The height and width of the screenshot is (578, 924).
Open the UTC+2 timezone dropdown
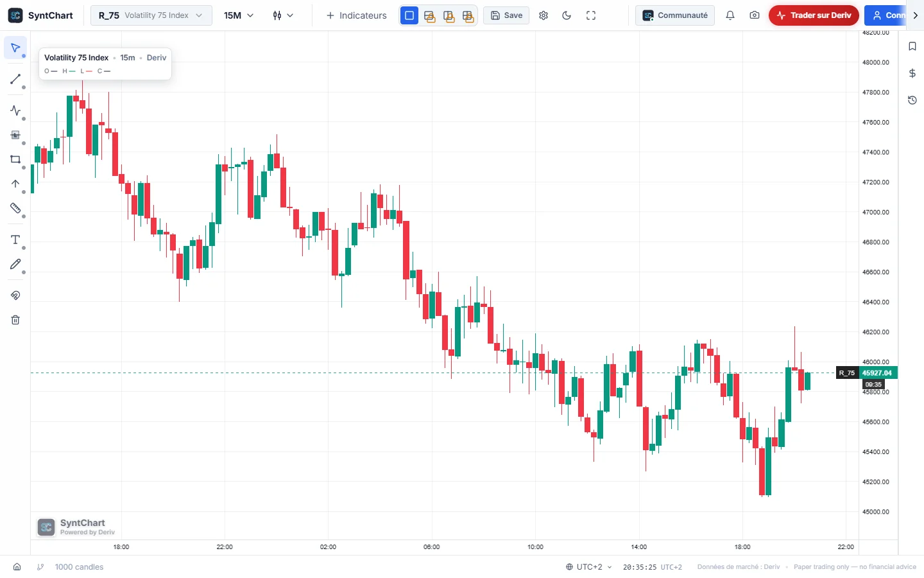pos(589,567)
